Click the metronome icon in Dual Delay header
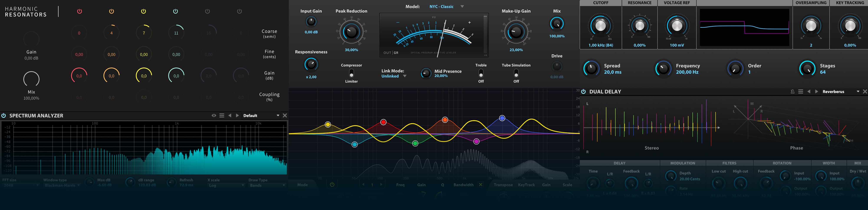Image resolution: width=868 pixels, height=210 pixels. point(792,92)
